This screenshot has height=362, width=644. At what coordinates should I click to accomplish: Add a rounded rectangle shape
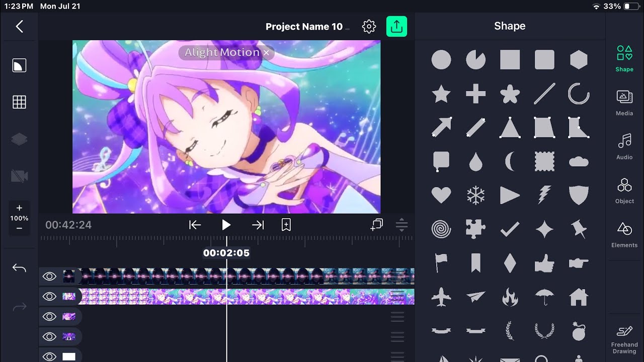click(x=544, y=59)
